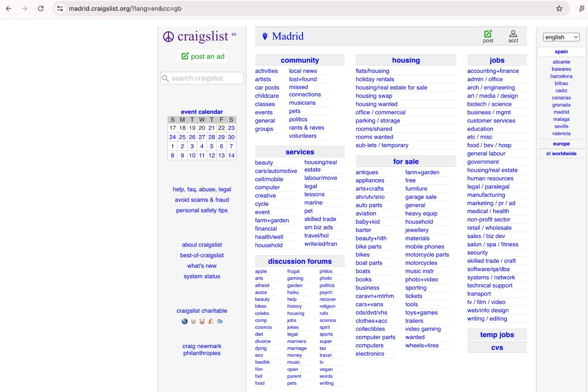
Task: Open the wheels+tires for sale link
Action: coord(422,346)
